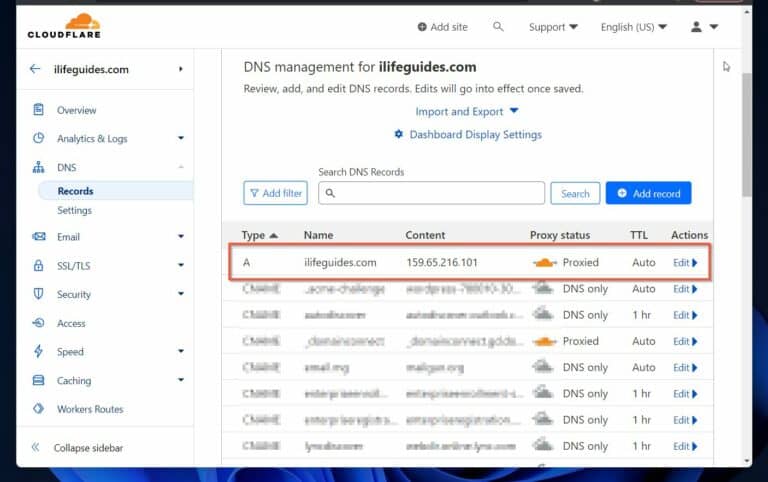The width and height of the screenshot is (768, 482).
Task: Open the English (US) language dropdown
Action: coord(633,27)
